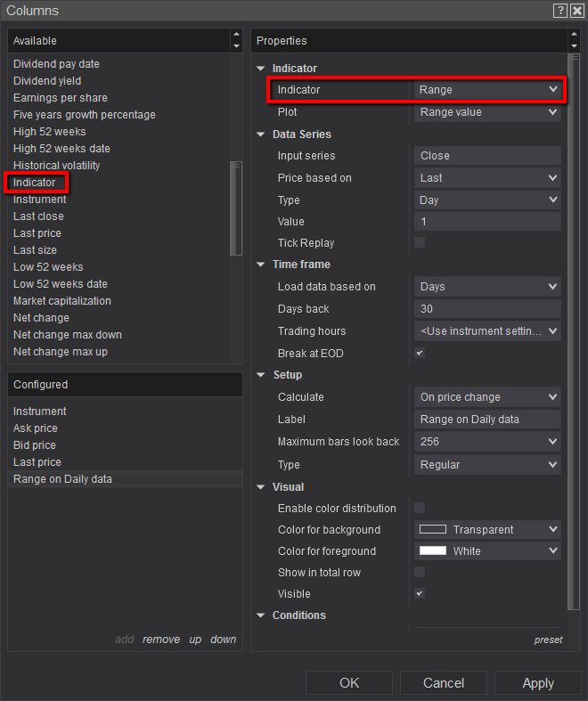The image size is (588, 701).
Task: Close the Columns dialog
Action: (577, 11)
